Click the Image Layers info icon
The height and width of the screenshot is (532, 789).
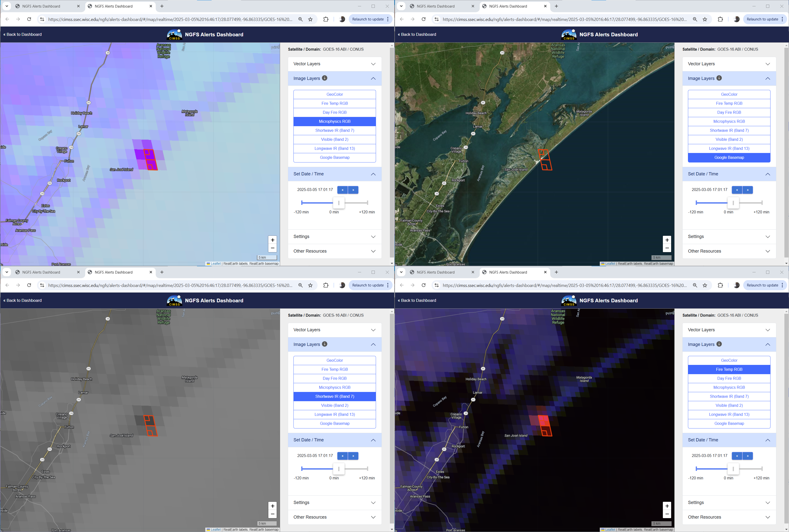325,78
